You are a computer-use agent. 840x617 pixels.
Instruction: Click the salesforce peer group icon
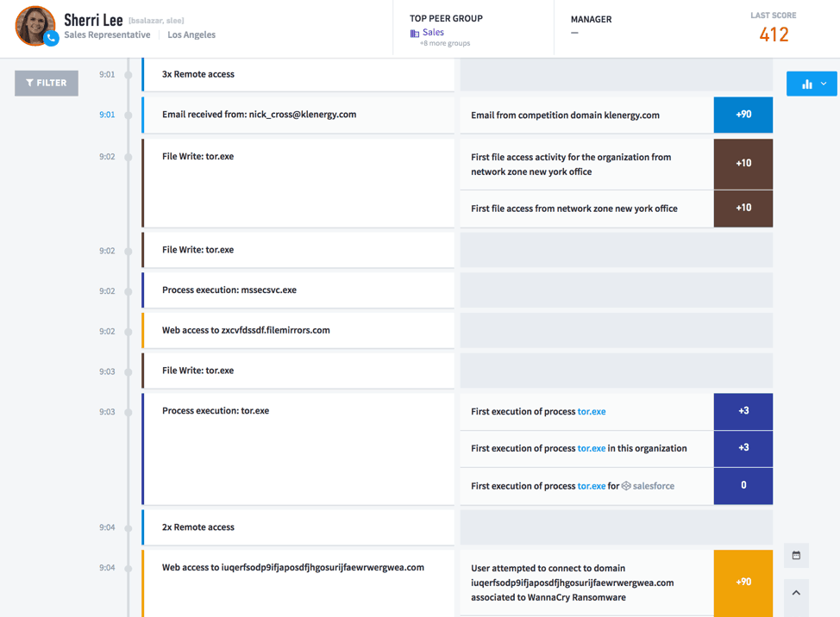pos(626,486)
